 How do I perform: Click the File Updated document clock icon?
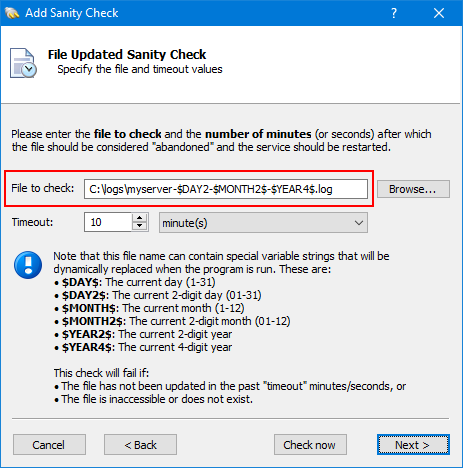pos(23,63)
